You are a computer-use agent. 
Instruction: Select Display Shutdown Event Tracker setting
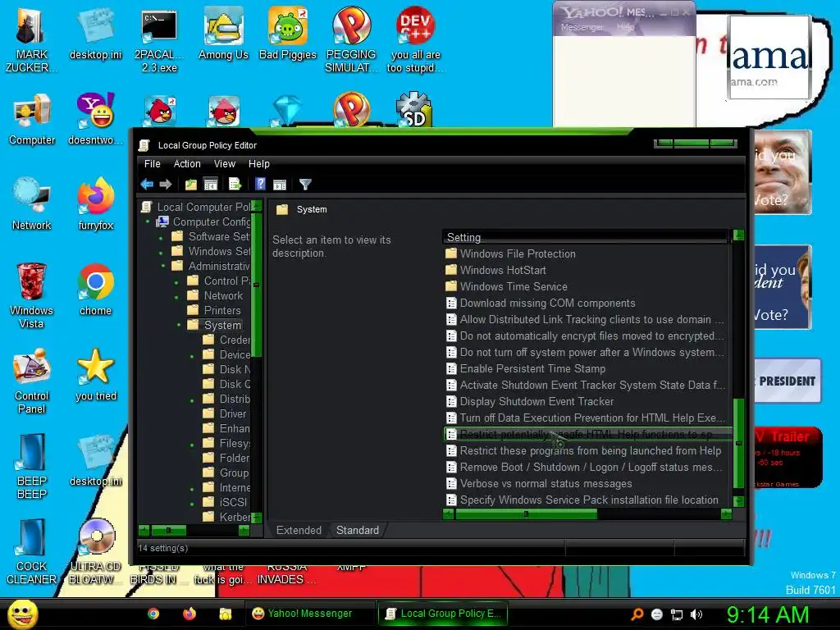tap(536, 401)
